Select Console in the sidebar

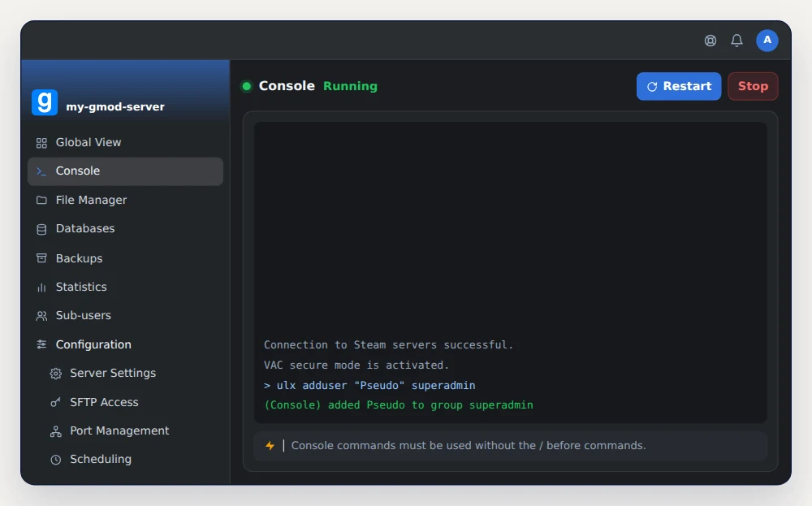(x=125, y=171)
